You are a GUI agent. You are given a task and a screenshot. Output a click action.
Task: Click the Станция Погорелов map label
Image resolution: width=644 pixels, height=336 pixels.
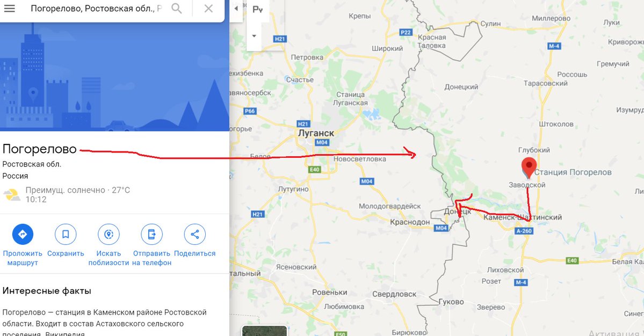573,172
